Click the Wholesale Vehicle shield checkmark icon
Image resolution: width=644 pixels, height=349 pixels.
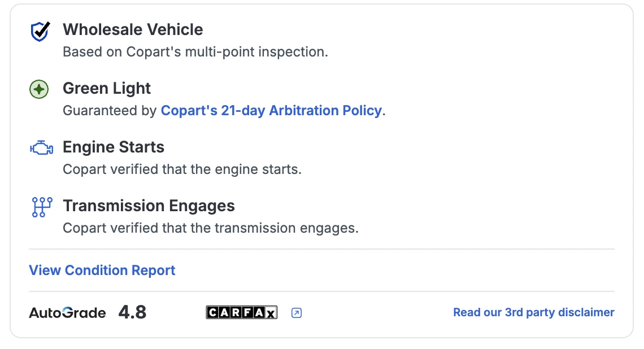[x=40, y=32]
